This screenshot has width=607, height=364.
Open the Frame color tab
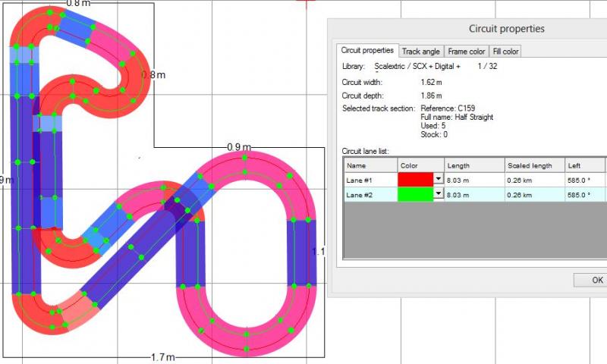point(467,52)
